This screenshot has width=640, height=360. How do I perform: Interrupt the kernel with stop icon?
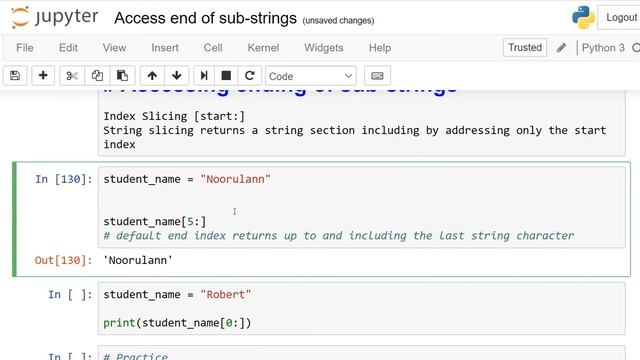pyautogui.click(x=226, y=76)
